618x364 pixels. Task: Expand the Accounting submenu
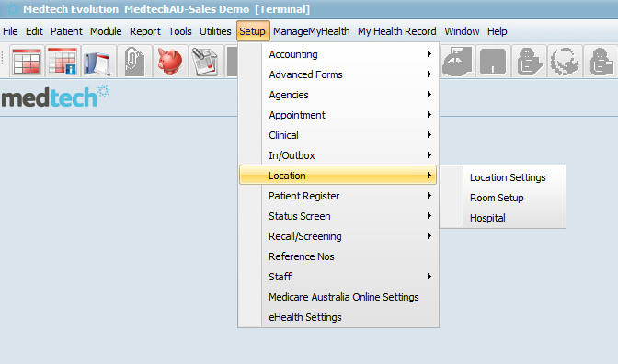[x=339, y=54]
